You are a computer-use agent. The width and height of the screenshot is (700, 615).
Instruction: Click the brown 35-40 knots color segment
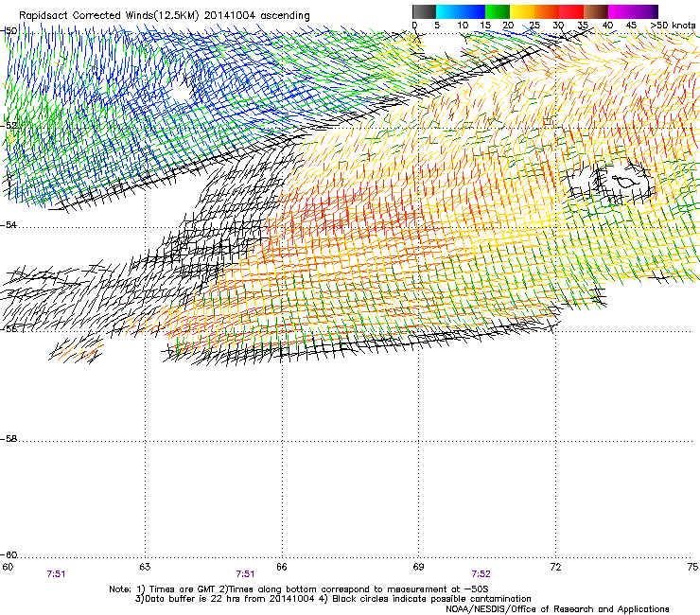[596, 11]
